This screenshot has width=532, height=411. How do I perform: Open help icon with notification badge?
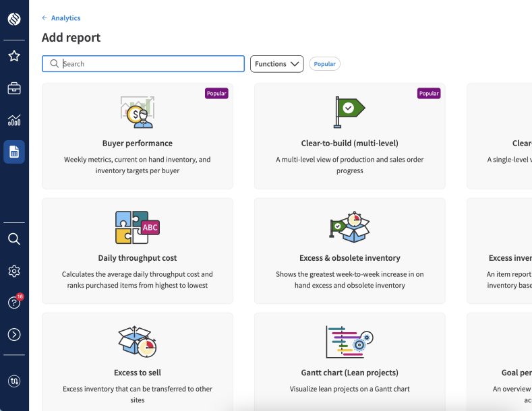[x=14, y=303]
